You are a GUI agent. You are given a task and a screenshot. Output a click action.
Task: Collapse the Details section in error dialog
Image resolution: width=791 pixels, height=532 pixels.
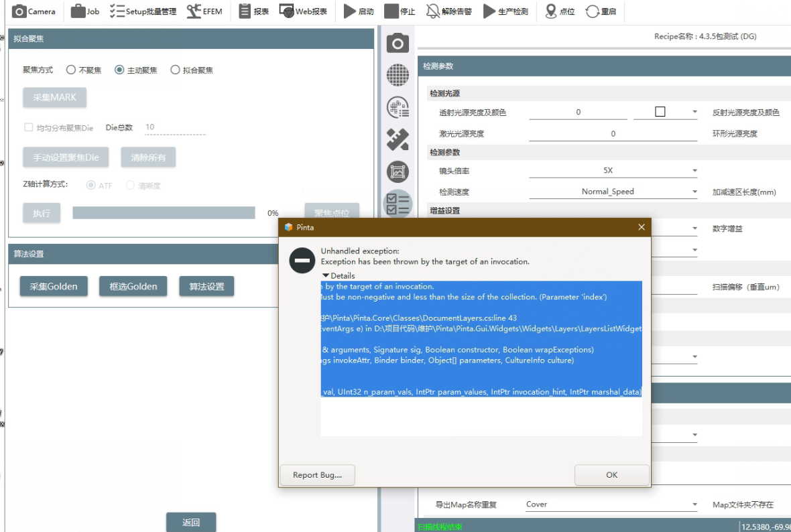coord(326,275)
